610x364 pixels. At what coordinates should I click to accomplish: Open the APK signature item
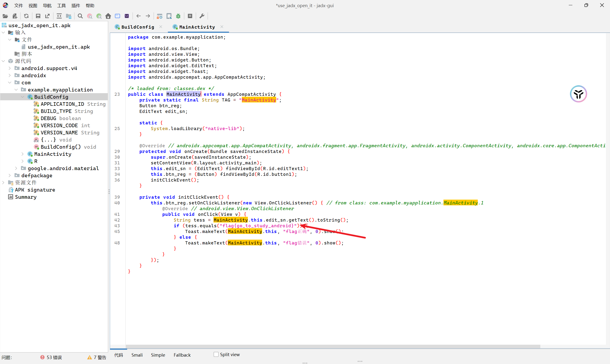(x=35, y=190)
